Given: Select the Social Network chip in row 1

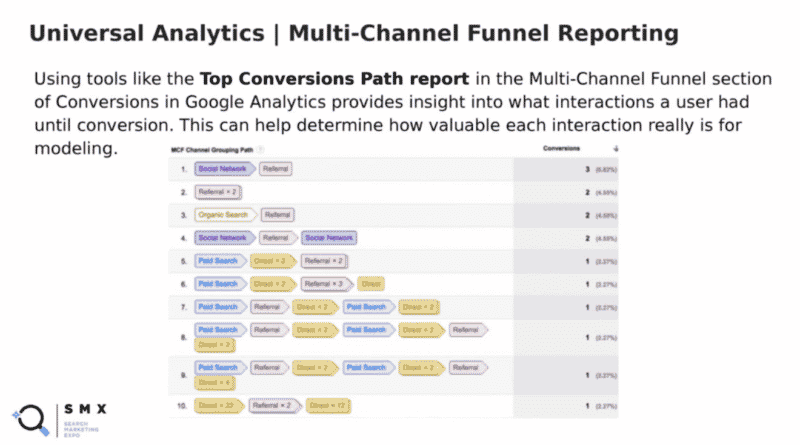Looking at the screenshot, I should [x=224, y=169].
